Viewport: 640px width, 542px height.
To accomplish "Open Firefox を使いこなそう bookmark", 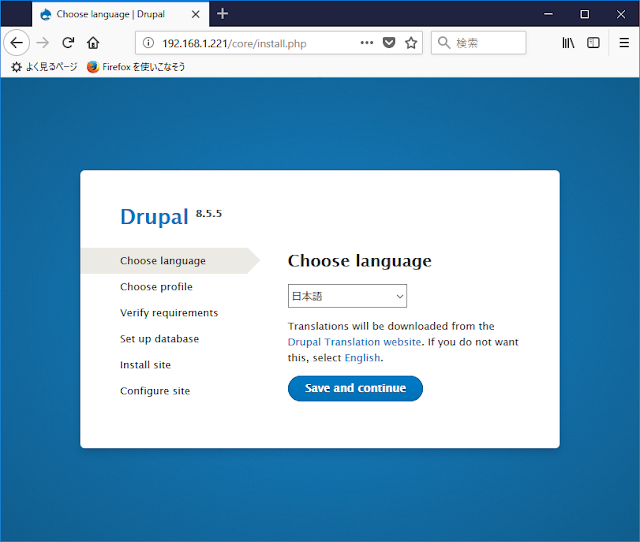I will click(x=136, y=67).
